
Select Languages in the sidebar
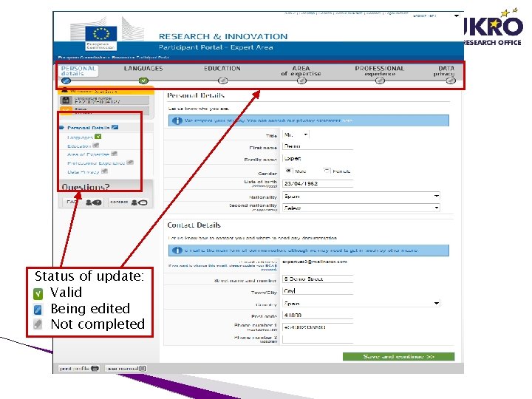(x=80, y=137)
